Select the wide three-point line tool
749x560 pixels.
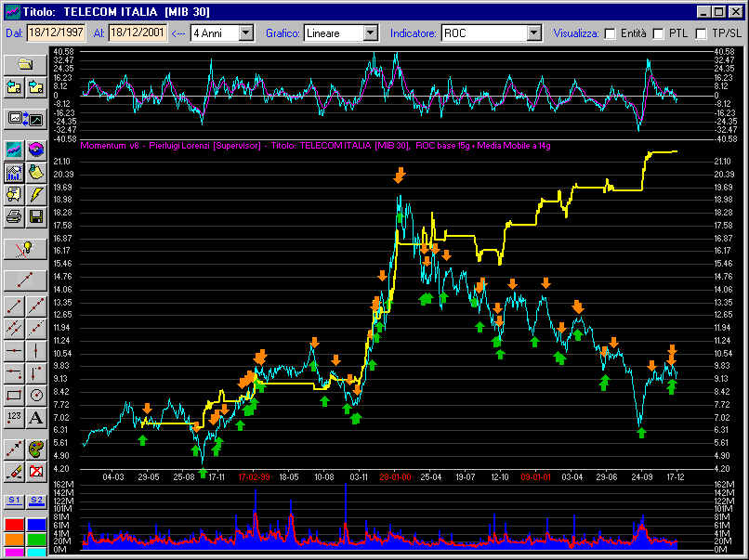point(25,280)
